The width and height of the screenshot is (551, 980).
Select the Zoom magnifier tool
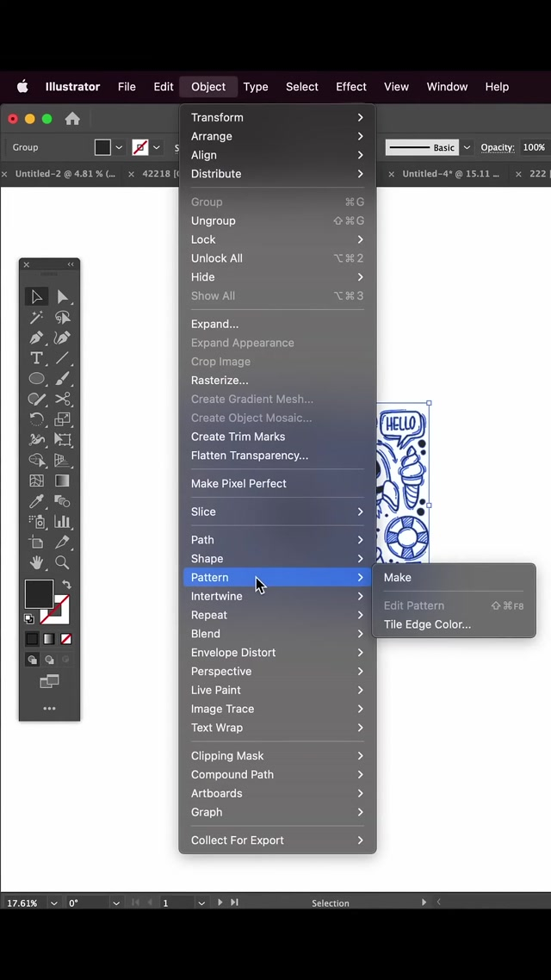point(63,562)
